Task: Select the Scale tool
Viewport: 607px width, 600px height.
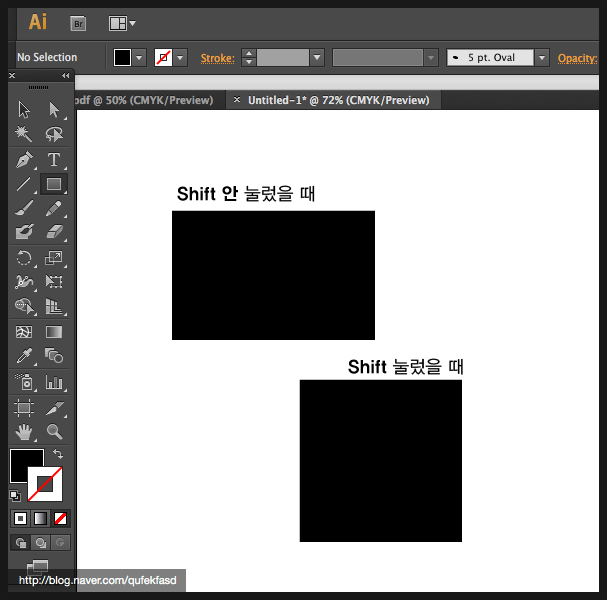Action: tap(54, 258)
